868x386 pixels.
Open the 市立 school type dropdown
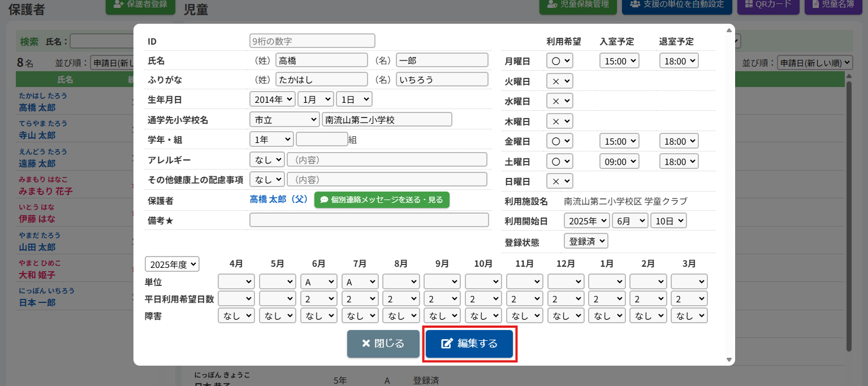pos(284,119)
